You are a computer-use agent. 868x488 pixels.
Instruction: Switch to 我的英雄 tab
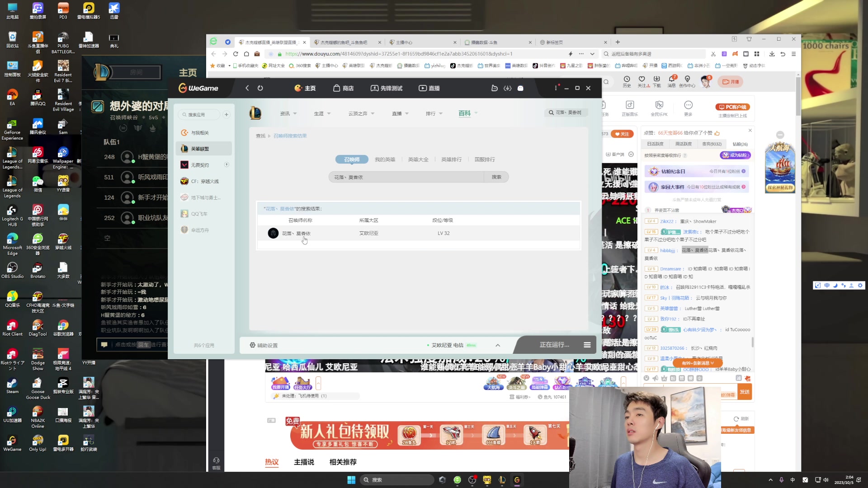point(385,160)
